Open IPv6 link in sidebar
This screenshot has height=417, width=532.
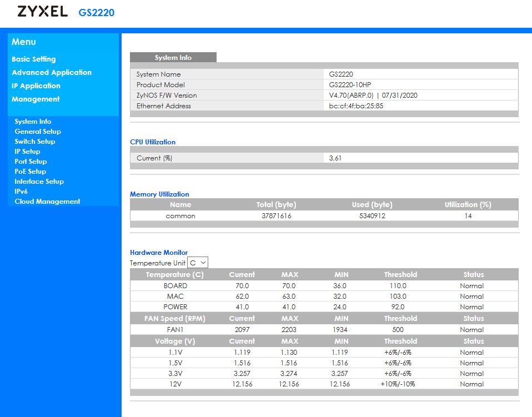tap(21, 192)
